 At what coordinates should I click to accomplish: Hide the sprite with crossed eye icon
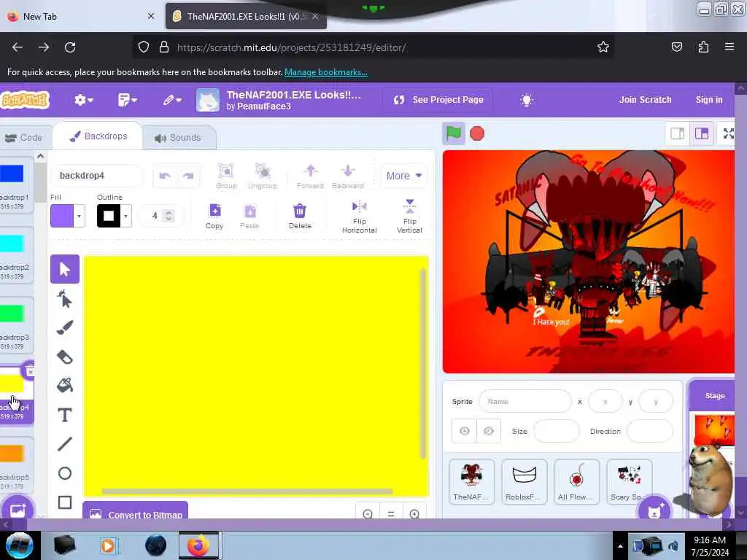coord(488,431)
